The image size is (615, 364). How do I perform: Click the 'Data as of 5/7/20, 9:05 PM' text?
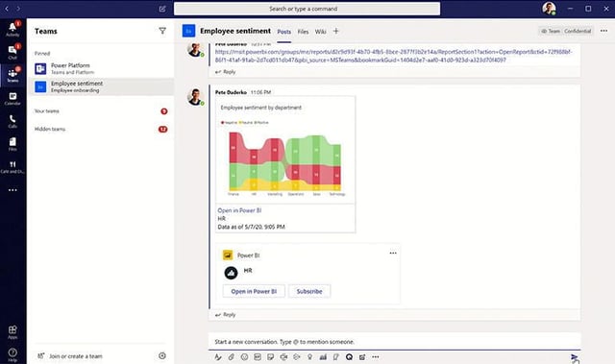coord(252,227)
